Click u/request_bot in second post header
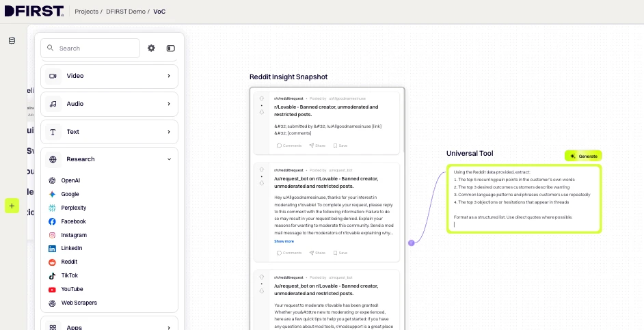The width and height of the screenshot is (644, 330). [340, 170]
